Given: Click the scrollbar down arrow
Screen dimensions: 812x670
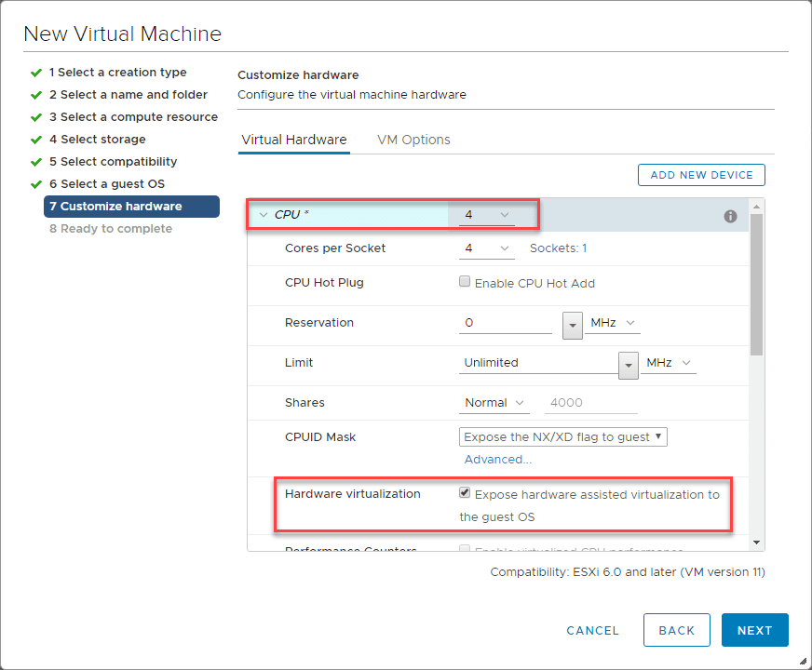Looking at the screenshot, I should point(756,543).
